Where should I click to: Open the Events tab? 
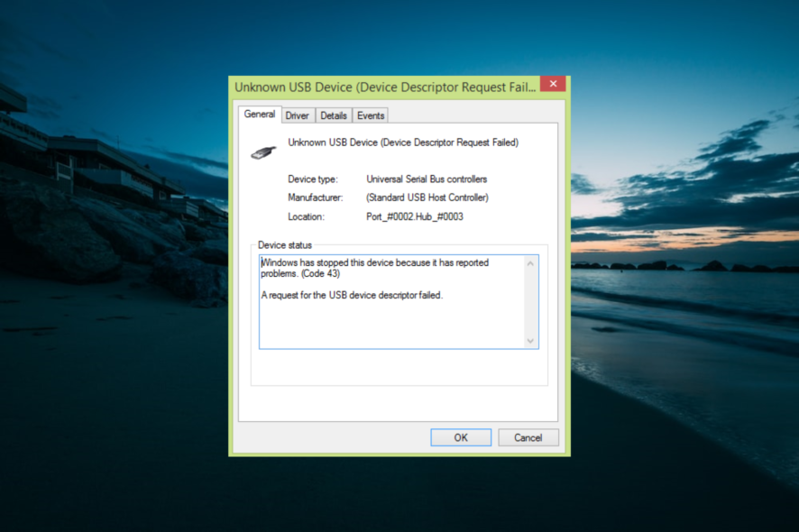(x=371, y=115)
